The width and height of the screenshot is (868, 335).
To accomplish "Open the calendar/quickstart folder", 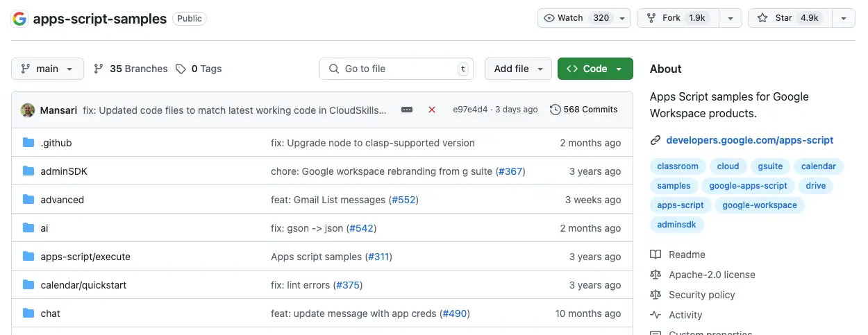I will click(83, 285).
